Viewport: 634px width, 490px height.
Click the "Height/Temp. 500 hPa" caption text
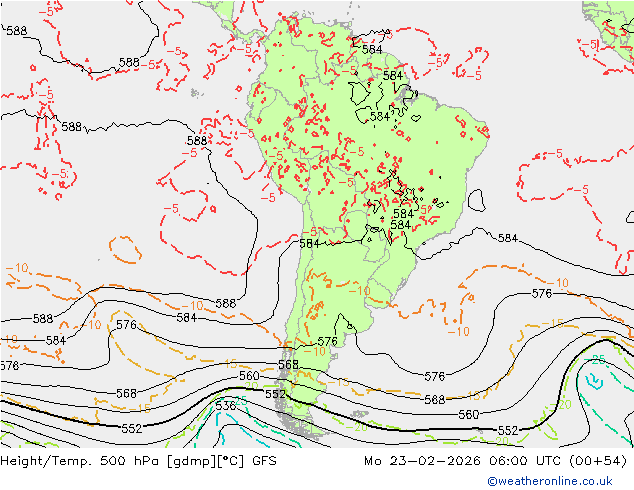click(x=81, y=461)
